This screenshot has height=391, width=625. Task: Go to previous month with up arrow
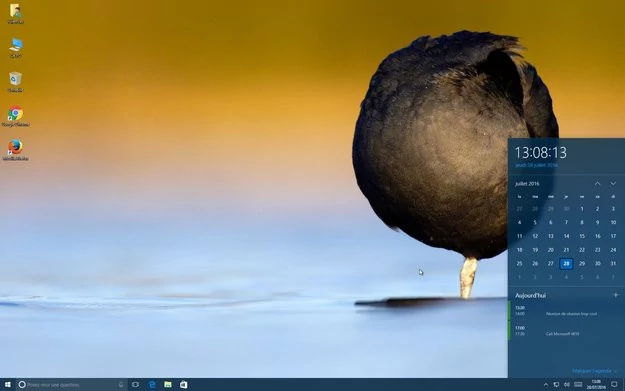(x=597, y=183)
